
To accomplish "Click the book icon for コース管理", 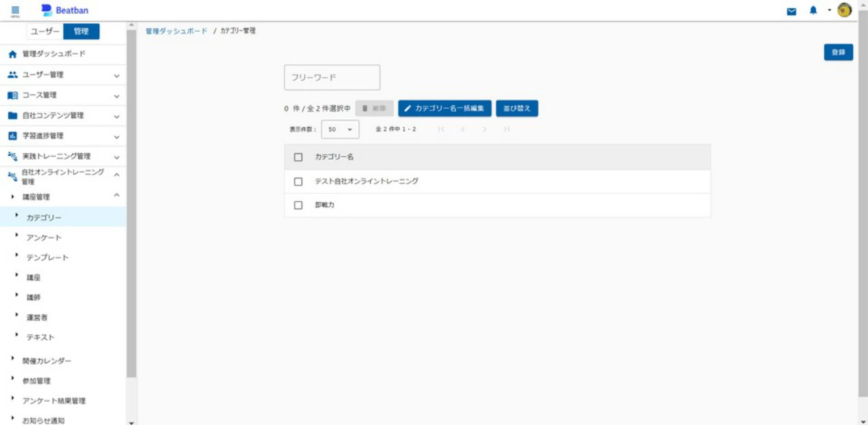I will (x=12, y=95).
